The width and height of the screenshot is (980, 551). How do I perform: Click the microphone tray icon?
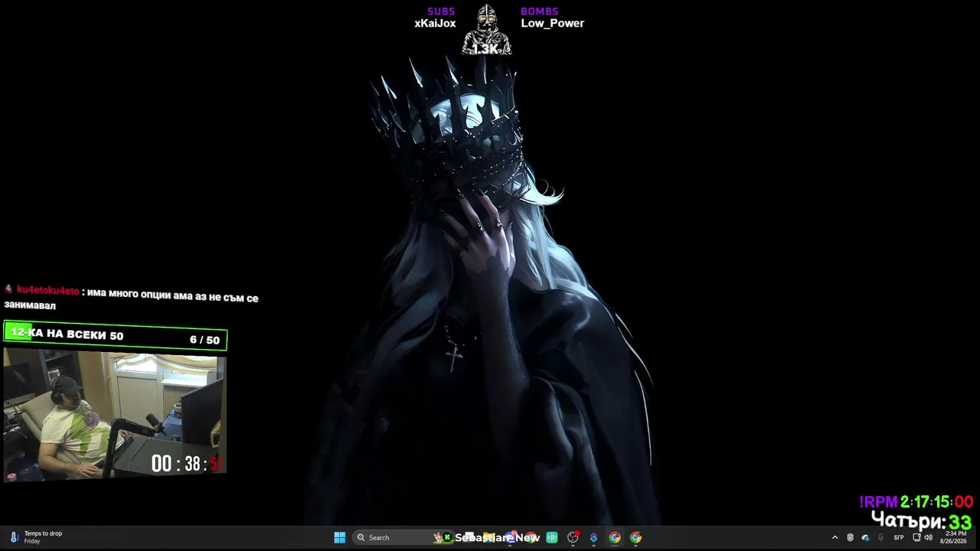[x=880, y=537]
